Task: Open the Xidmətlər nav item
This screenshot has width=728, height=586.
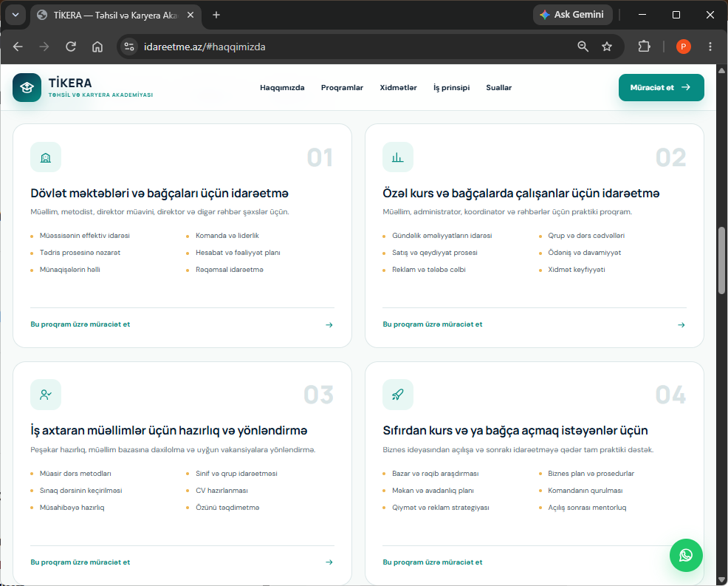Action: (x=399, y=87)
